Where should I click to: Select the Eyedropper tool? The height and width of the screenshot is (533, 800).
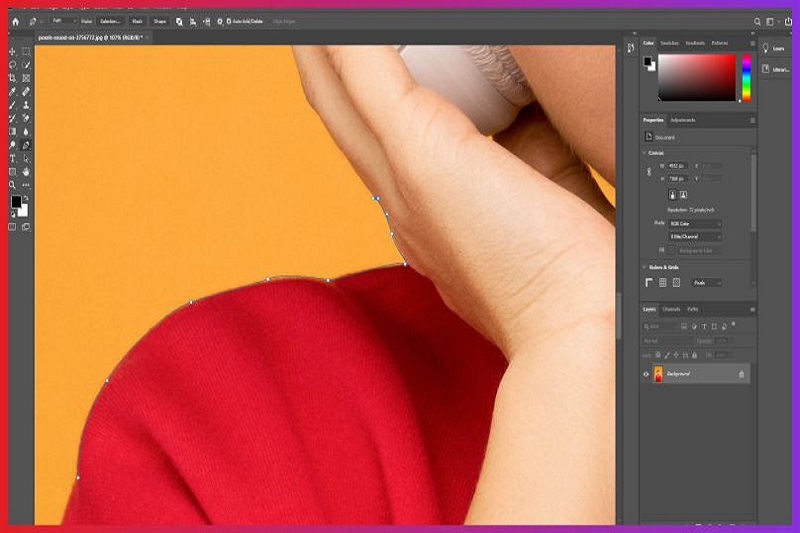coord(12,92)
